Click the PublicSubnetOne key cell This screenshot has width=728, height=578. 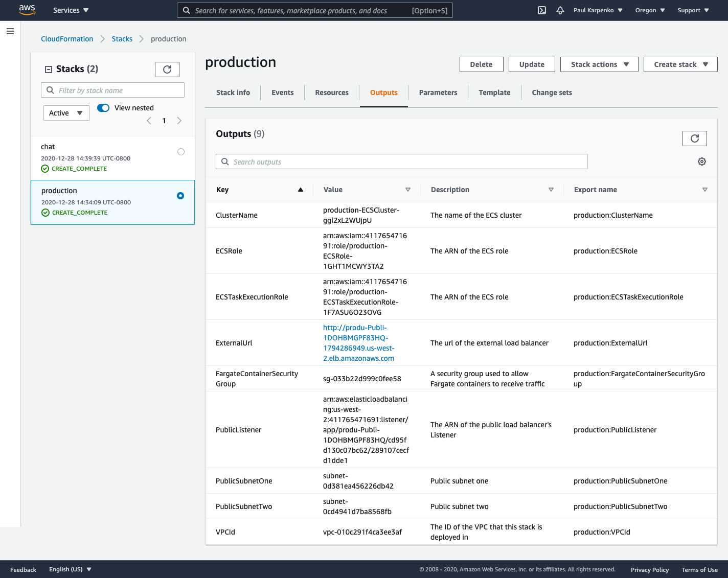pos(244,481)
